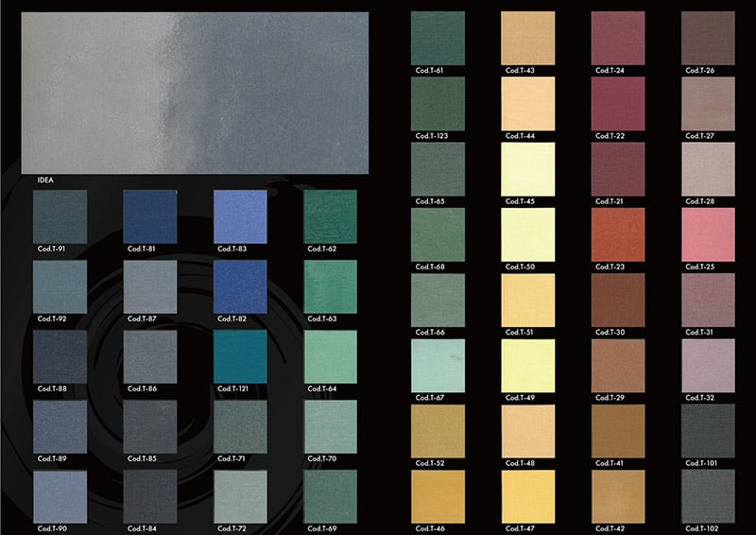Viewport: 756px width, 535px height.
Task: Click the slate Cod.T-92 swatch
Action: 60,287
